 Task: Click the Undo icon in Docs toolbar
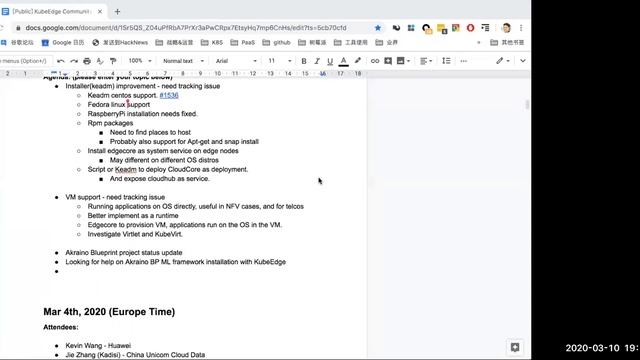[61, 61]
